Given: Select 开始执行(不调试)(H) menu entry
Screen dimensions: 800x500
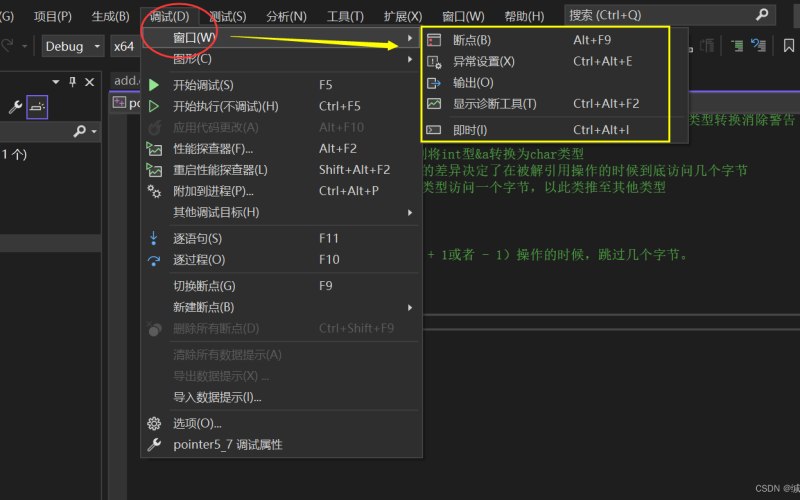Looking at the screenshot, I should click(x=282, y=106).
